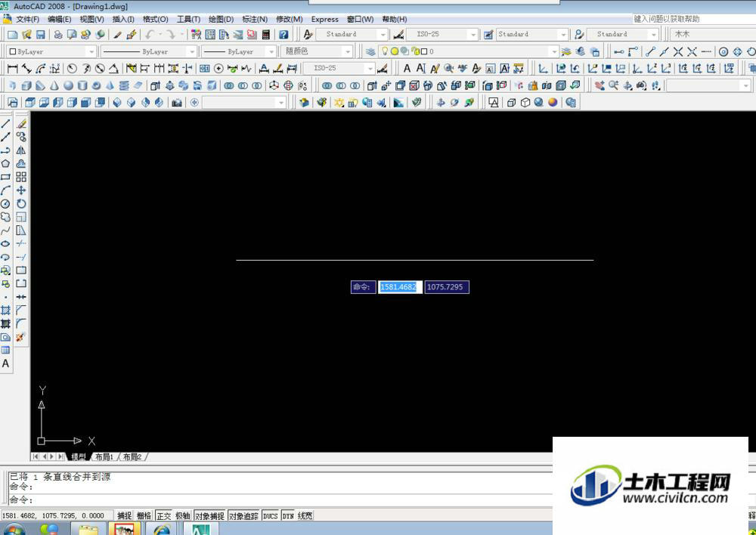Screen dimensions: 756x535
Task: Click the Match Properties brush icon
Action: click(117, 35)
